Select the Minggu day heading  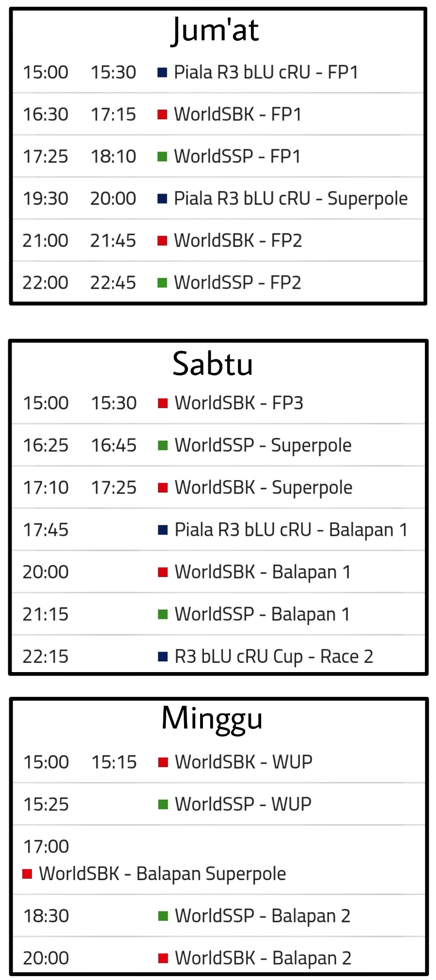tap(212, 718)
